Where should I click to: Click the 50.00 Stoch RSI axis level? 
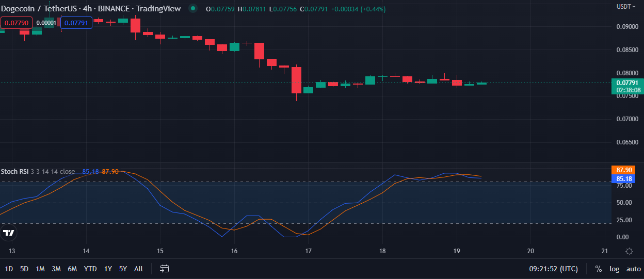[624, 203]
